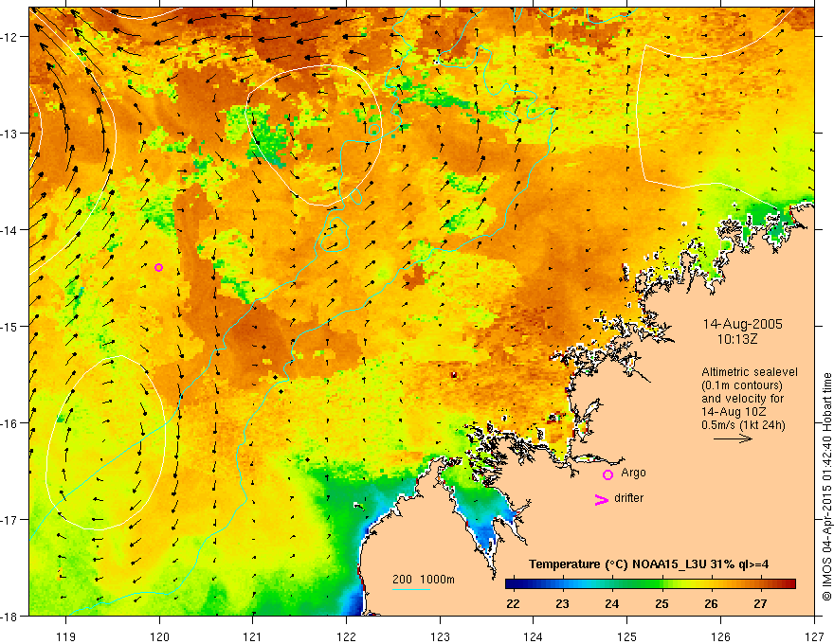Click the magenta Argo float marker on the map
This screenshot has width=834, height=644.
pyautogui.click(x=158, y=267)
